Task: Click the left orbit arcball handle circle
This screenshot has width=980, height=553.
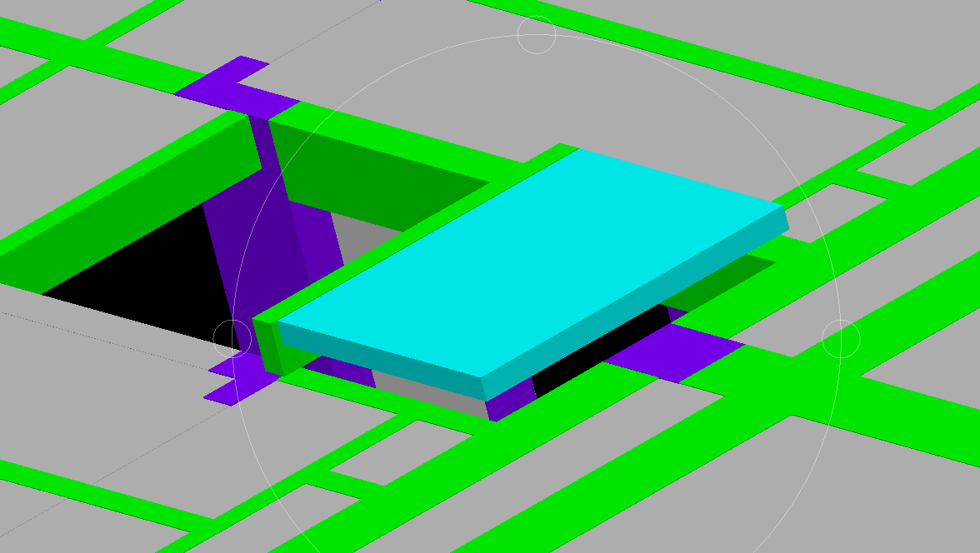Action: (232, 339)
